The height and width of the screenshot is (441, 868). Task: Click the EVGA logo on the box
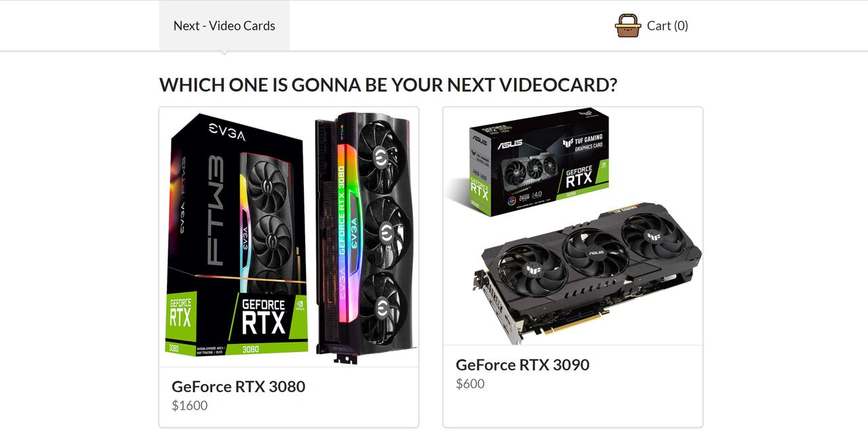point(227,132)
